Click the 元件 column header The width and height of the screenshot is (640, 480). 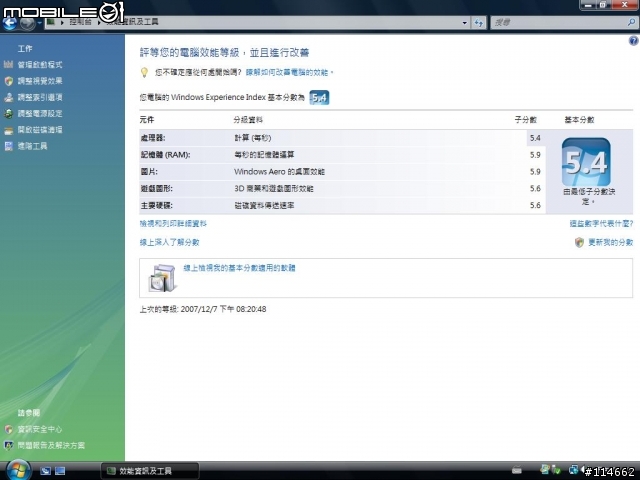(x=147, y=120)
